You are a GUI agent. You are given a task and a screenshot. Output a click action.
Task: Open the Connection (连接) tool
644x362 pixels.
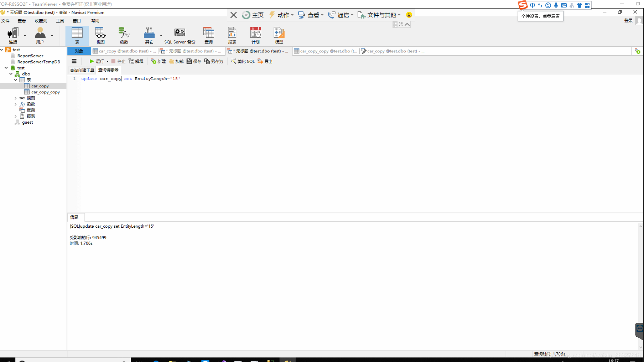click(13, 35)
